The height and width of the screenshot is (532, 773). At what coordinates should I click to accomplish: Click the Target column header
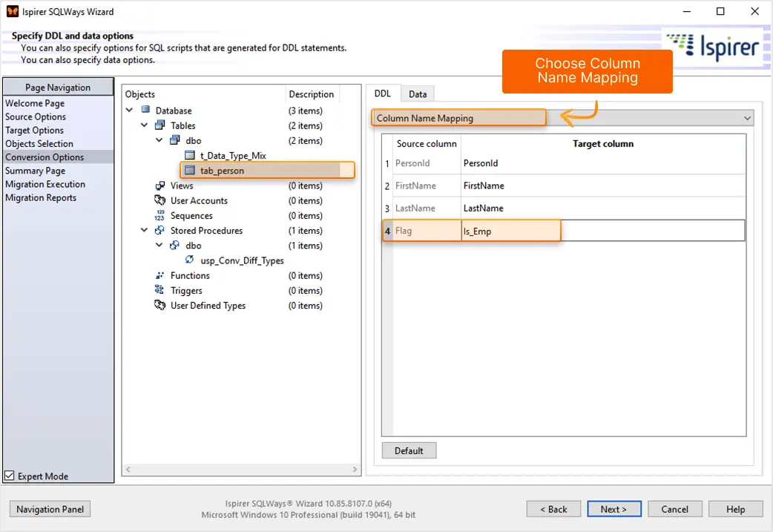pos(603,143)
